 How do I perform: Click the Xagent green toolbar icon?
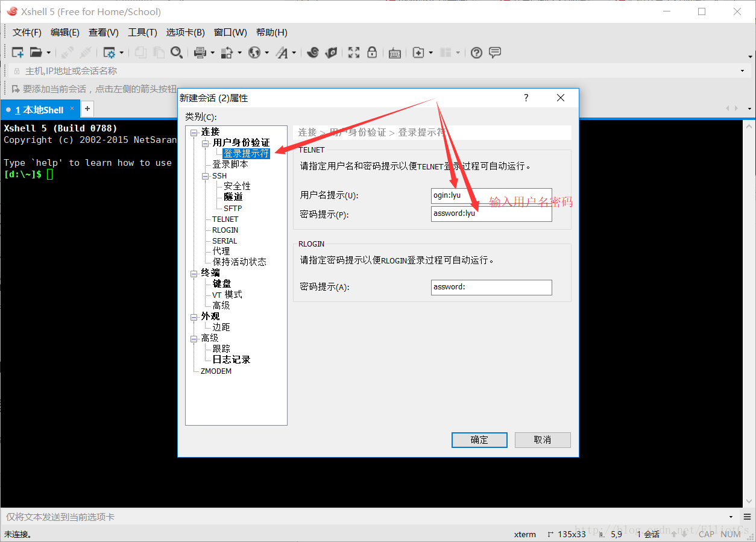tap(331, 52)
